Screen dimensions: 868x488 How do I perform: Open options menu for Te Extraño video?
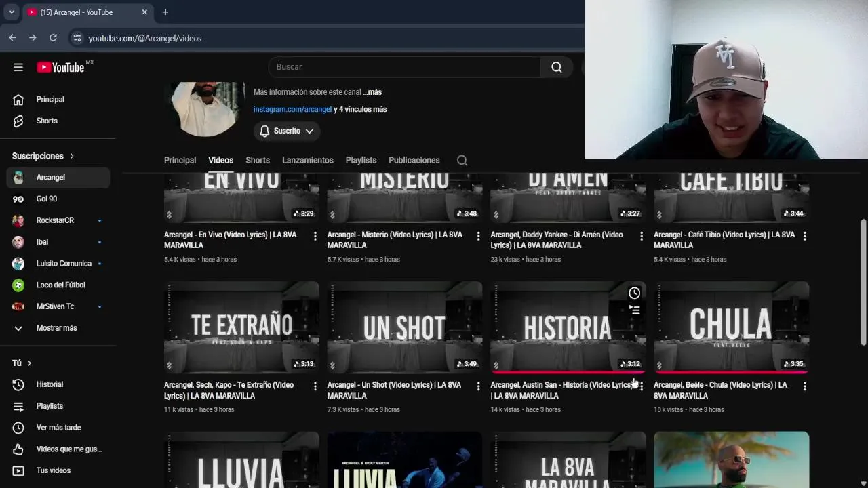(315, 386)
